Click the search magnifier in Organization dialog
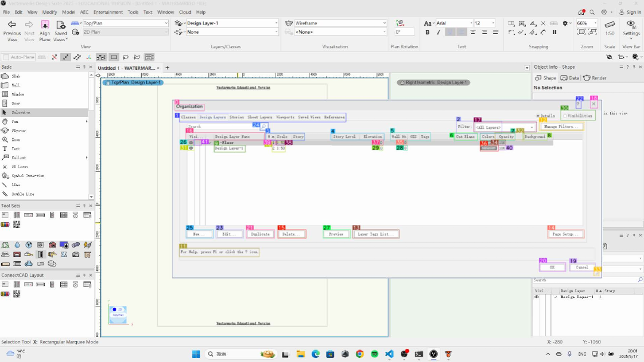644x362 pixels. point(264,126)
